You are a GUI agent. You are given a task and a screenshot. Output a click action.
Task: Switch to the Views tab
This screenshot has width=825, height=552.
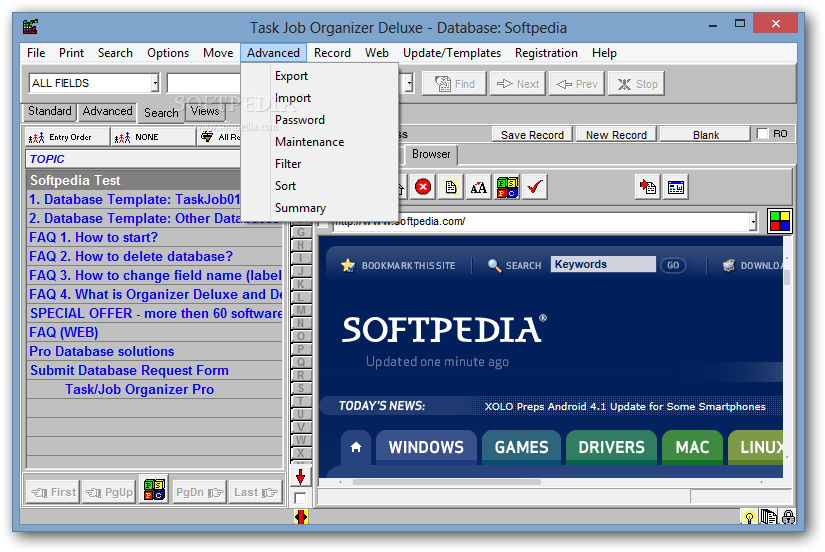pos(205,111)
